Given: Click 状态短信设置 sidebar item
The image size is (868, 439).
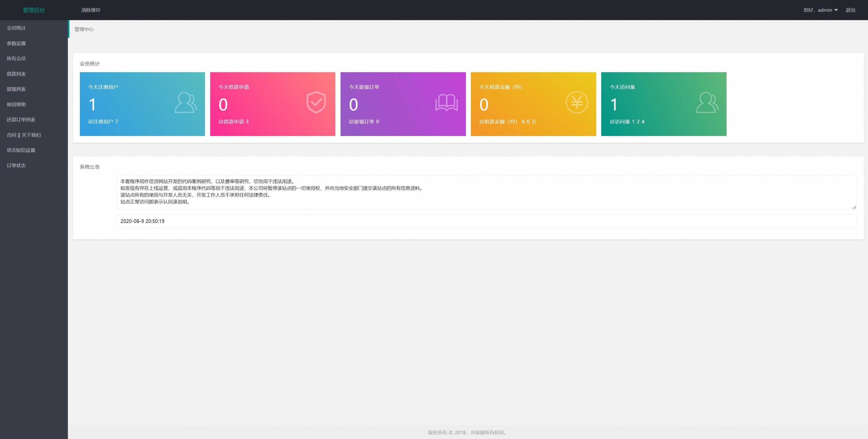Looking at the screenshot, I should pyautogui.click(x=21, y=150).
